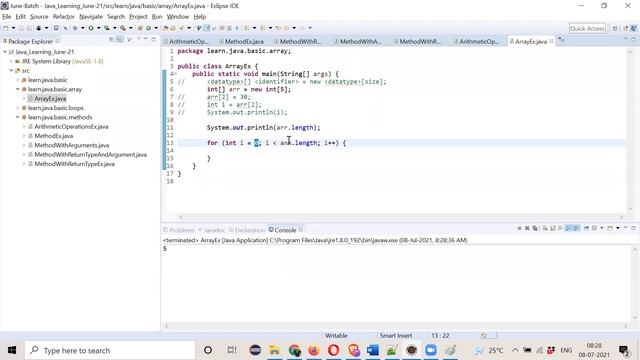This screenshot has width=640, height=360.
Task: Click the New file toolbar icon
Action: [x=6, y=28]
